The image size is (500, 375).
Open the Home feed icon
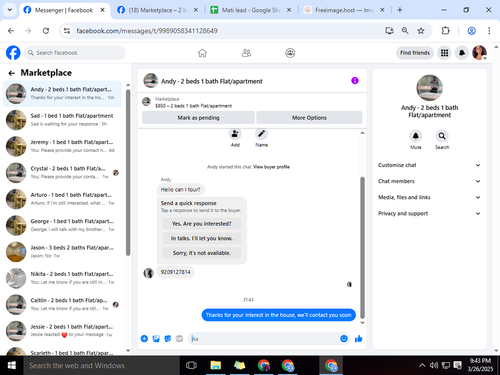pos(202,53)
